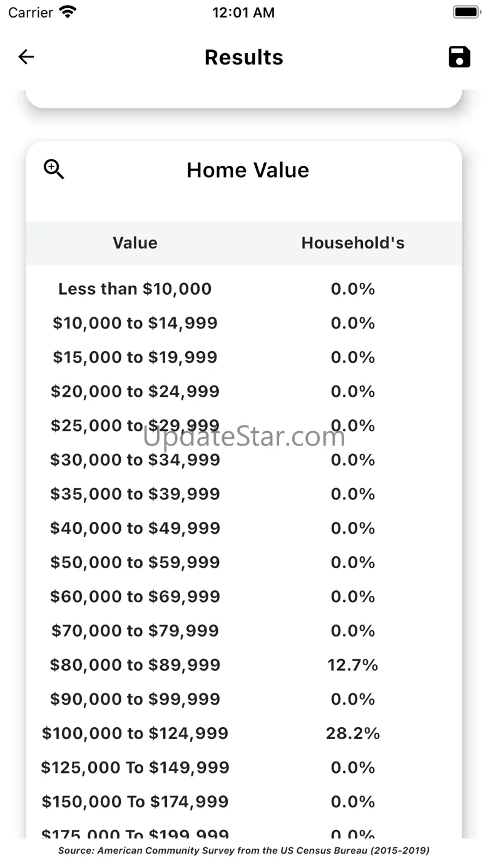Select the $150,000 To $174,999 row
The height and width of the screenshot is (868, 488).
(135, 802)
